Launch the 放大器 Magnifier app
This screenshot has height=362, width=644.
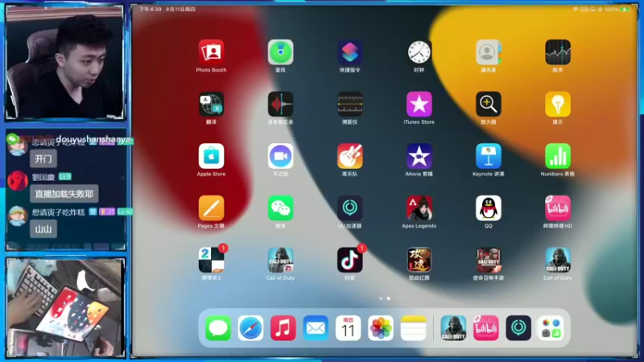[489, 105]
